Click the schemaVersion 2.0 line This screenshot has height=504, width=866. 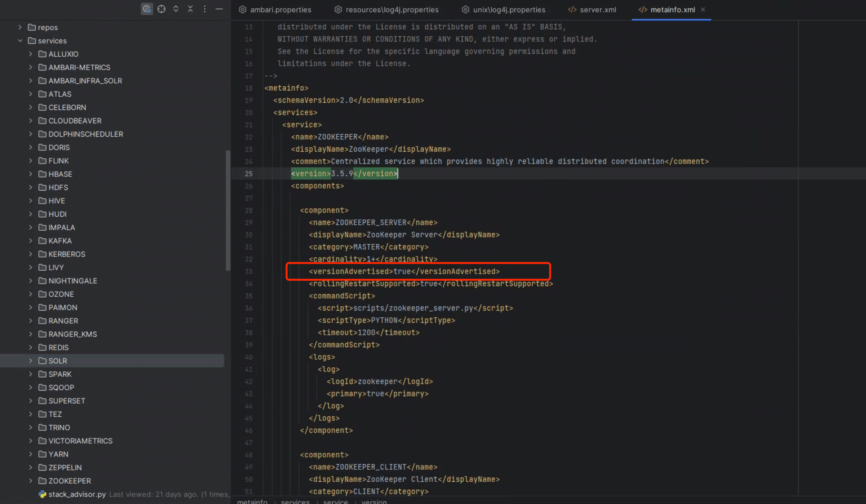pyautogui.click(x=349, y=100)
